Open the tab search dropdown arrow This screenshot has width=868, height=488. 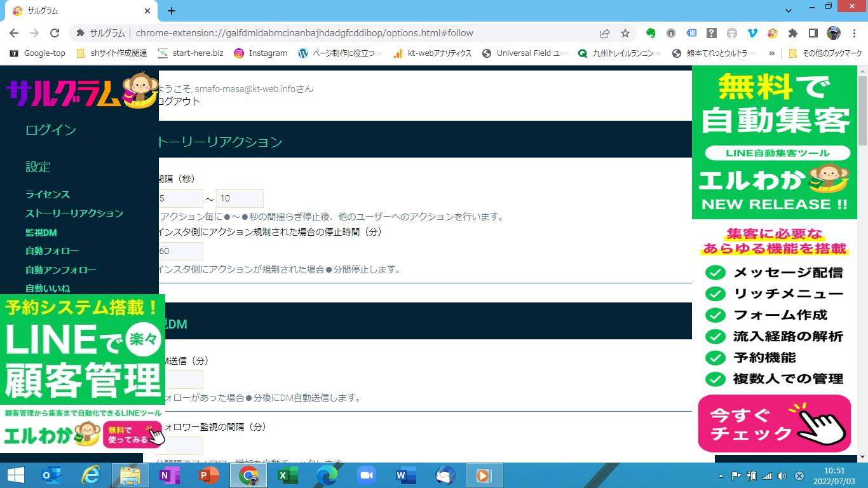789,11
